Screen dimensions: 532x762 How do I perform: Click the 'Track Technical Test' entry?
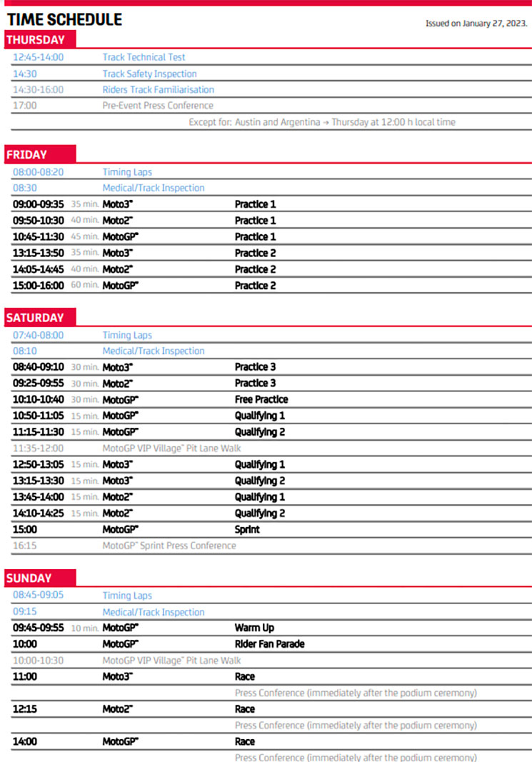coord(144,57)
